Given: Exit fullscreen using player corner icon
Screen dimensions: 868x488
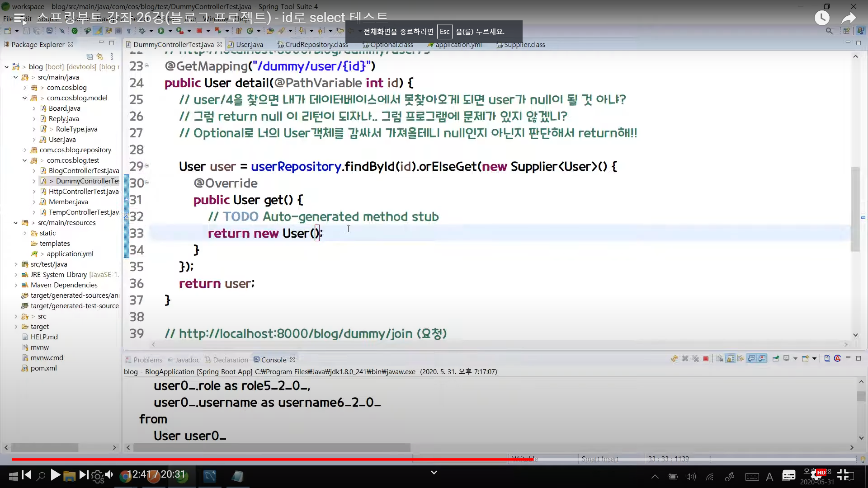Looking at the screenshot, I should pos(843,475).
